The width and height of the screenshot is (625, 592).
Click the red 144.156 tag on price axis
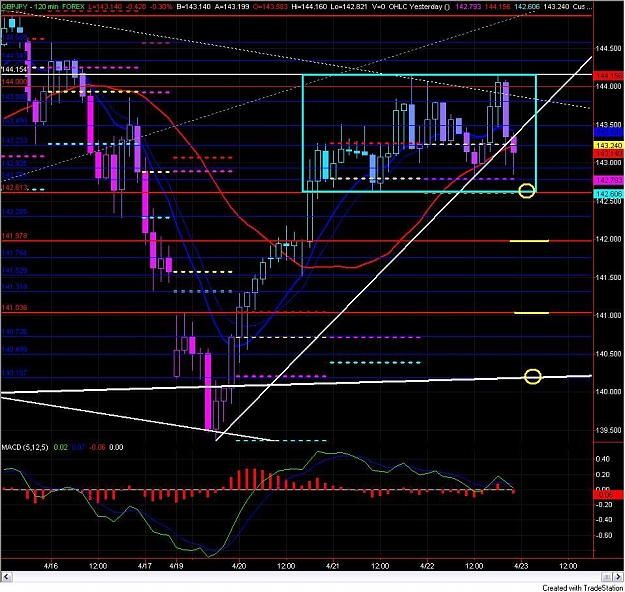[x=608, y=76]
